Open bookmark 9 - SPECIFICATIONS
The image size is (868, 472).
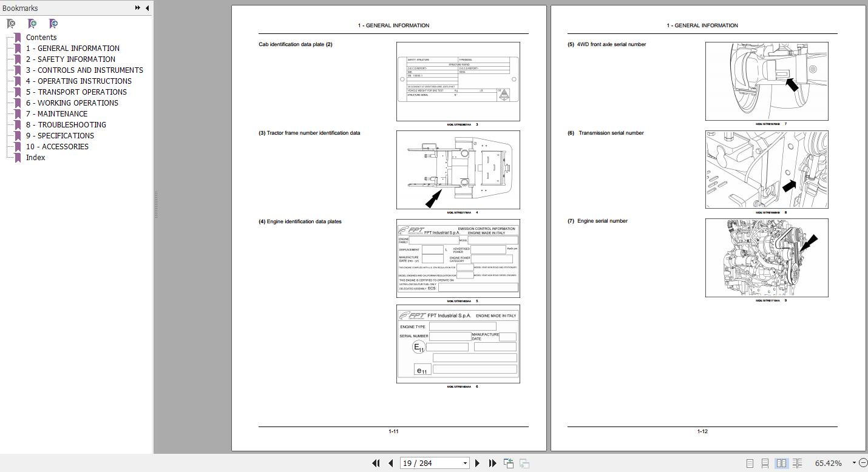click(x=60, y=135)
